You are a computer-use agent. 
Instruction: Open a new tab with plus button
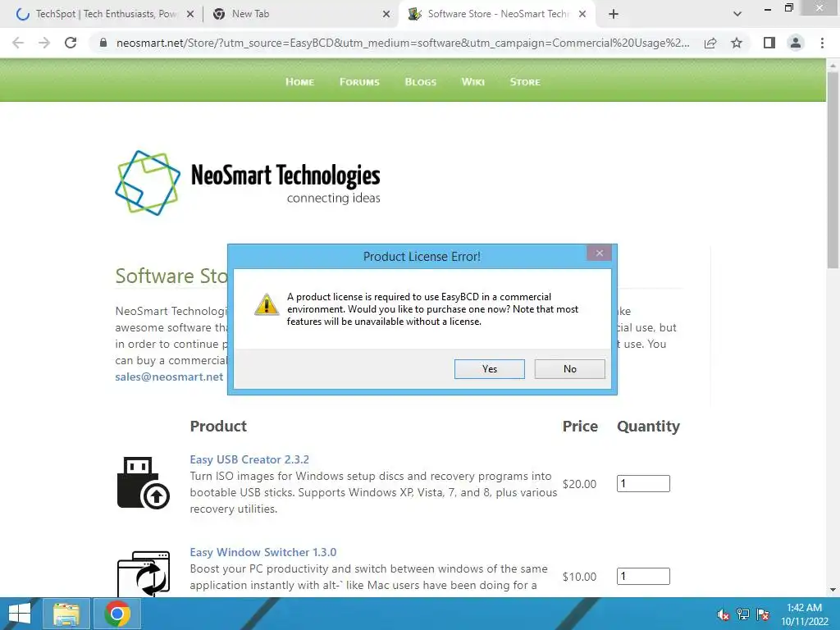point(614,14)
